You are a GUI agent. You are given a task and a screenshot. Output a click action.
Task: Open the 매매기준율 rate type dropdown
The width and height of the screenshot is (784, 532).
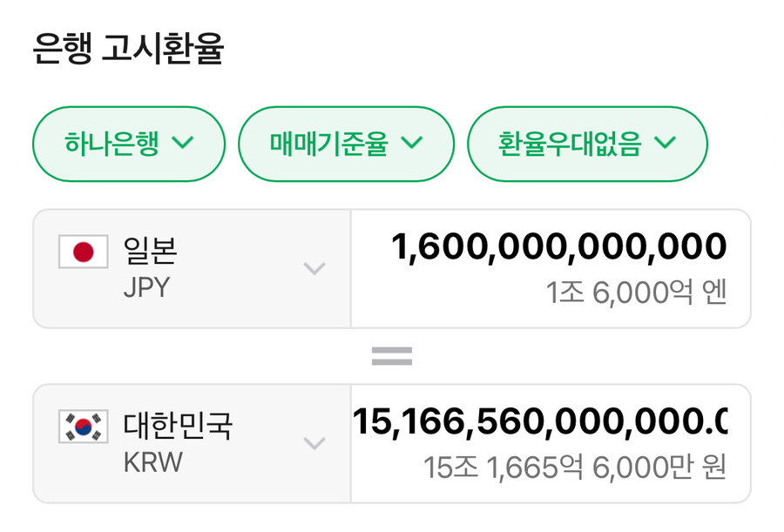coord(346,144)
